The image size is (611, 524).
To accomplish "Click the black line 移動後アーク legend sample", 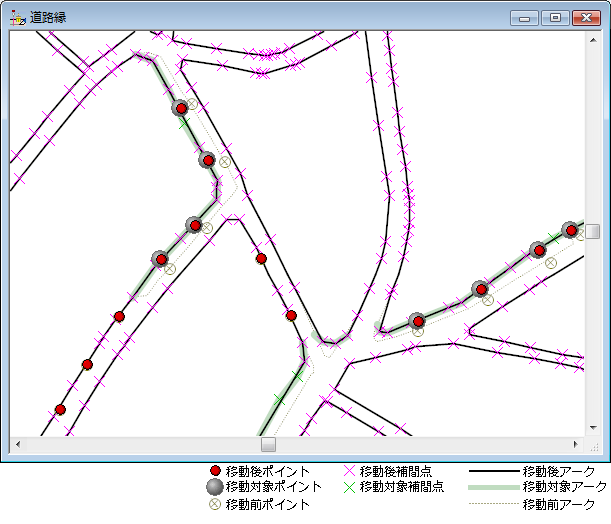I will [494, 471].
